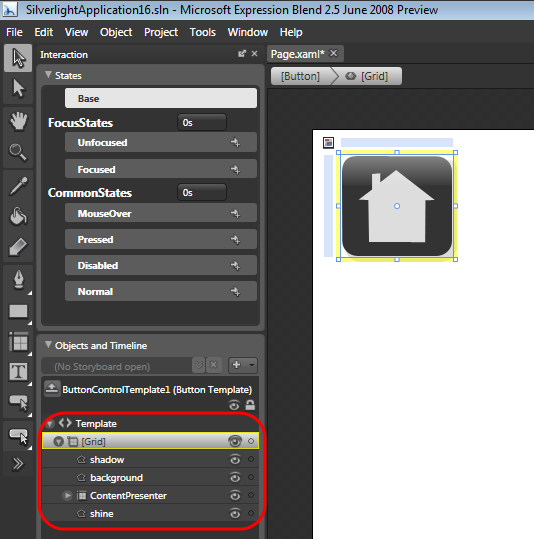Select the TextBlock tool
This screenshot has width=534, height=539.
[18, 372]
